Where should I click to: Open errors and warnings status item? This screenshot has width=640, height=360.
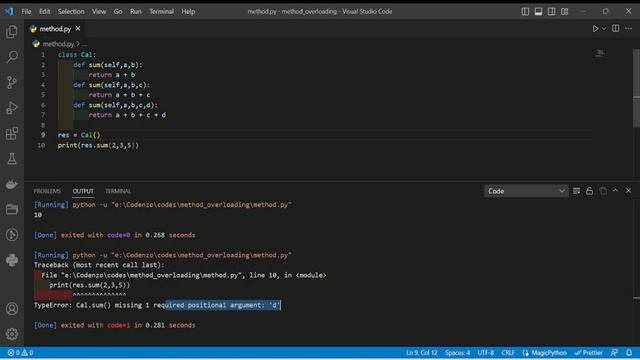[x=20, y=353]
